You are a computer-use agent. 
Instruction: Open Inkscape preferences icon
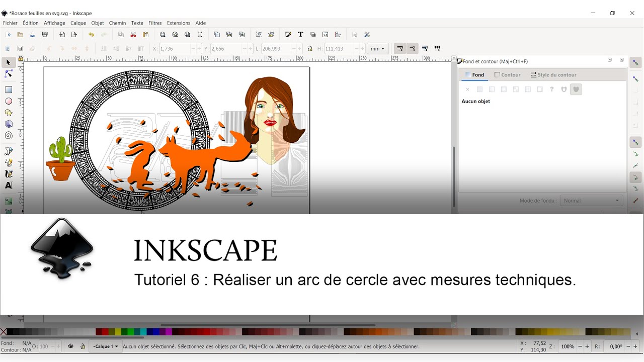367,35
